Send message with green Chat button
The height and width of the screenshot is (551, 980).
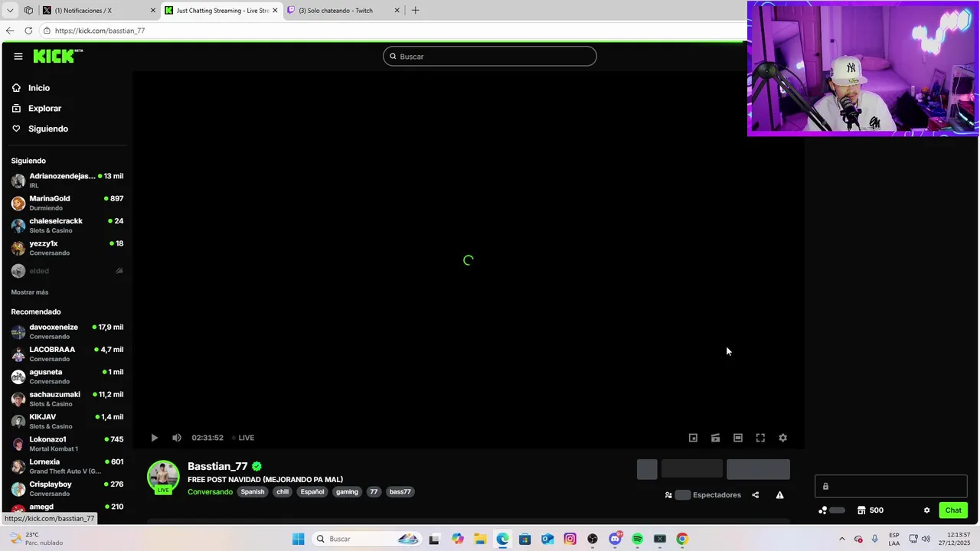click(x=953, y=510)
